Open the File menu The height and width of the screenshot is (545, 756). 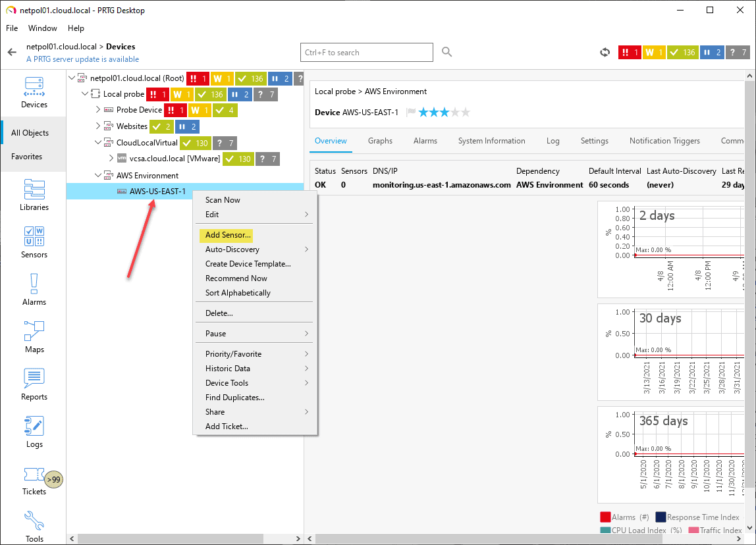click(x=12, y=28)
